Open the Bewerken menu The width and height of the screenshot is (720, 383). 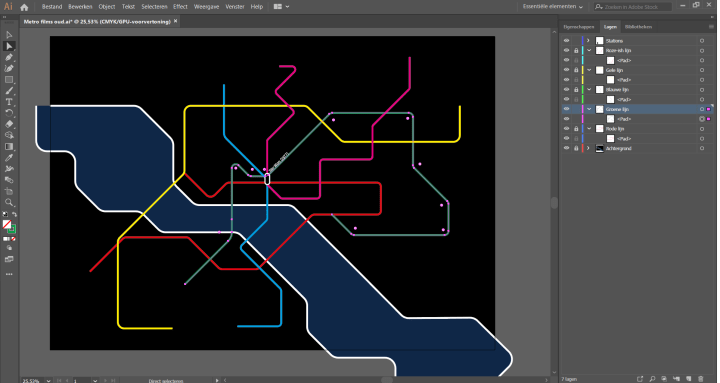click(x=80, y=7)
